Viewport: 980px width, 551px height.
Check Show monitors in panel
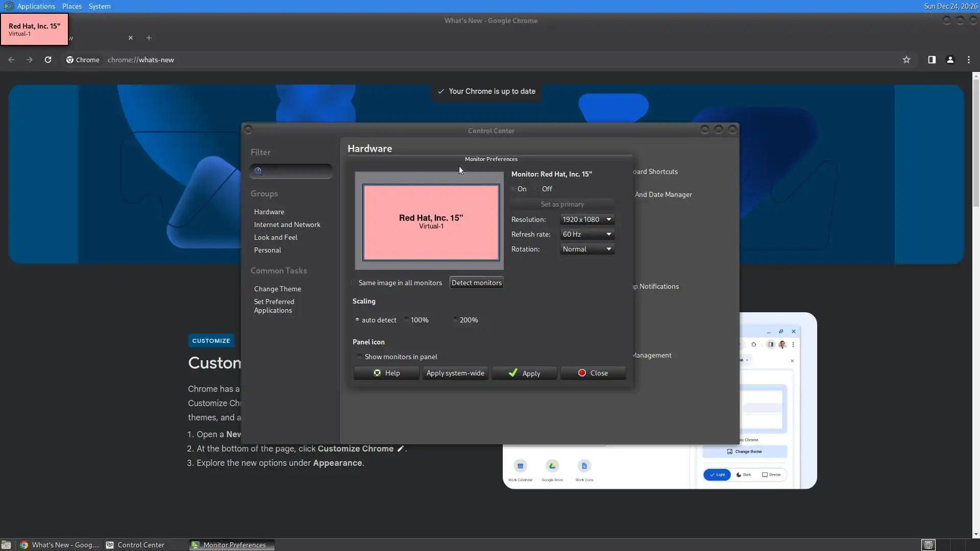coord(359,357)
